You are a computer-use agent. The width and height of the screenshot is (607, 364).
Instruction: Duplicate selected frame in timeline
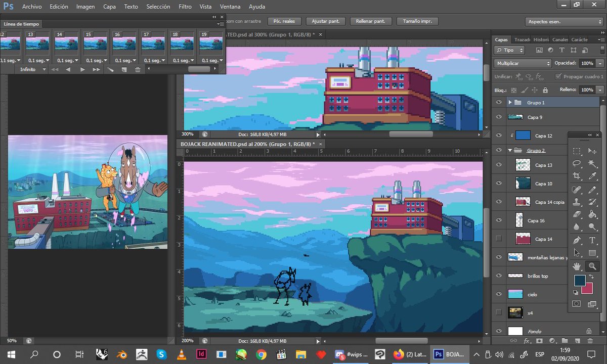(x=124, y=69)
